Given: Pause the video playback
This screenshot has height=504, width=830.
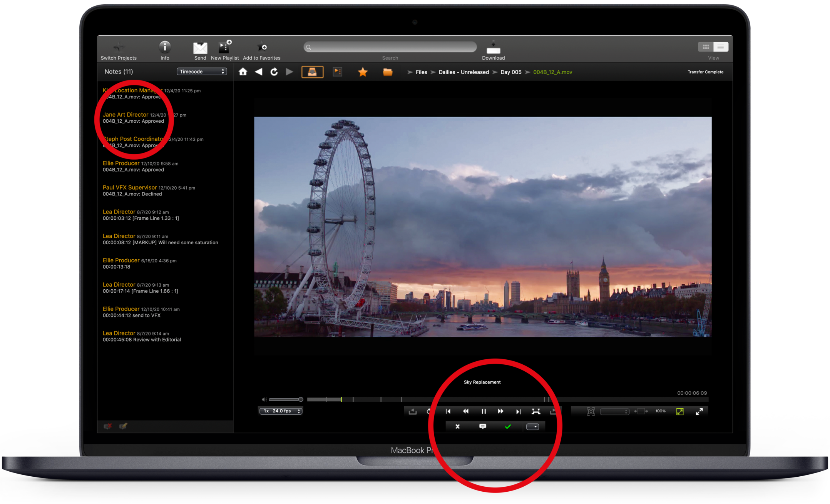Looking at the screenshot, I should click(x=484, y=412).
